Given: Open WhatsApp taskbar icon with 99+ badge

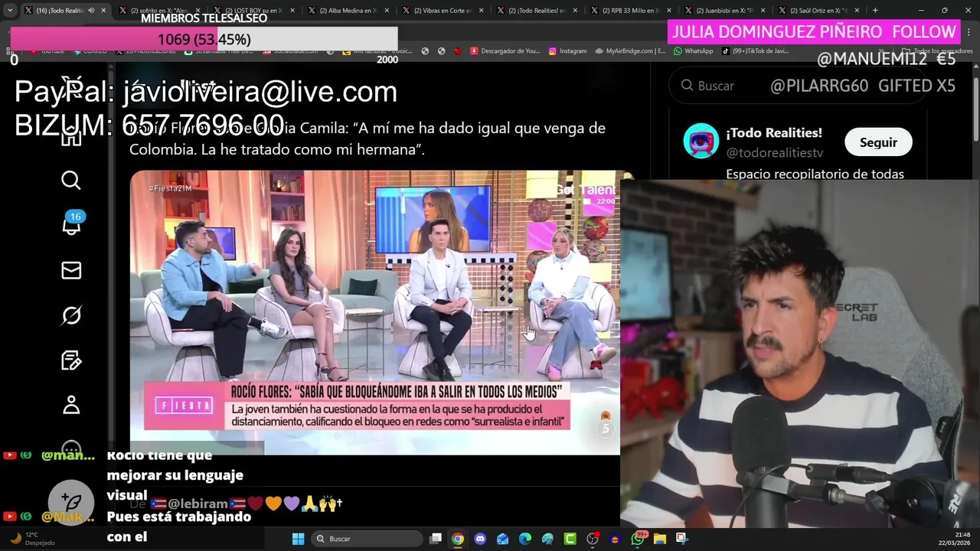Looking at the screenshot, I should [x=638, y=539].
